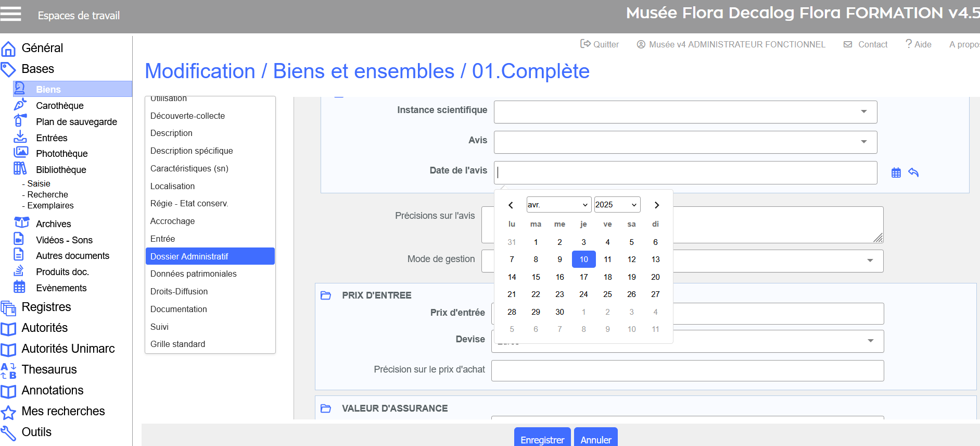Open the Localisation section menu item
Viewport: 980px width, 446px height.
point(172,186)
